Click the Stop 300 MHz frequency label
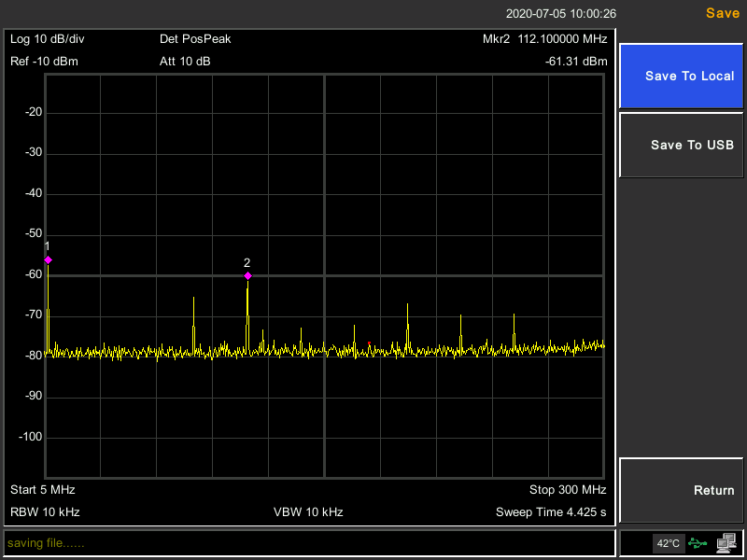Image resolution: width=747 pixels, height=560 pixels. [x=568, y=490]
